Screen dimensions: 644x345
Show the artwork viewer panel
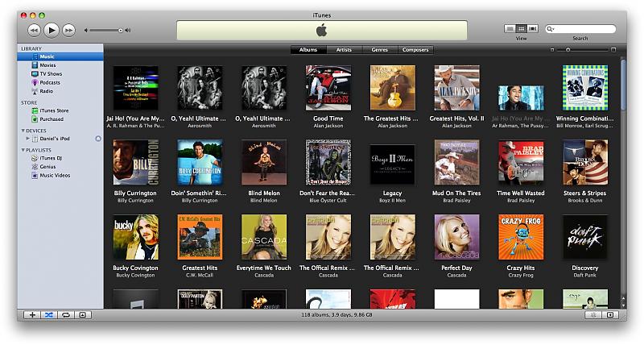pyautogui.click(x=81, y=314)
